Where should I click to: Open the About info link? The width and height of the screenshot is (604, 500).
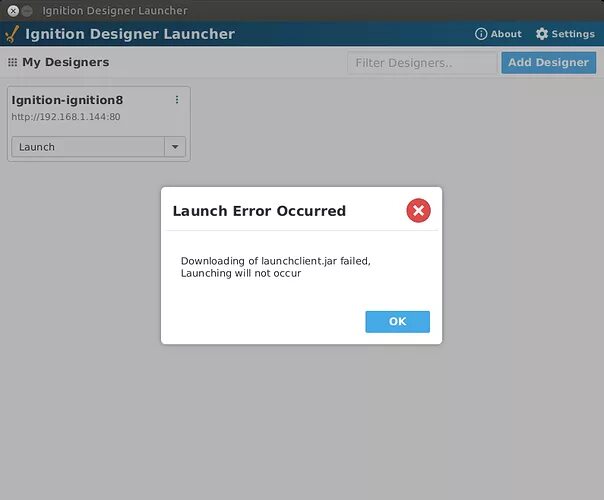coord(498,34)
